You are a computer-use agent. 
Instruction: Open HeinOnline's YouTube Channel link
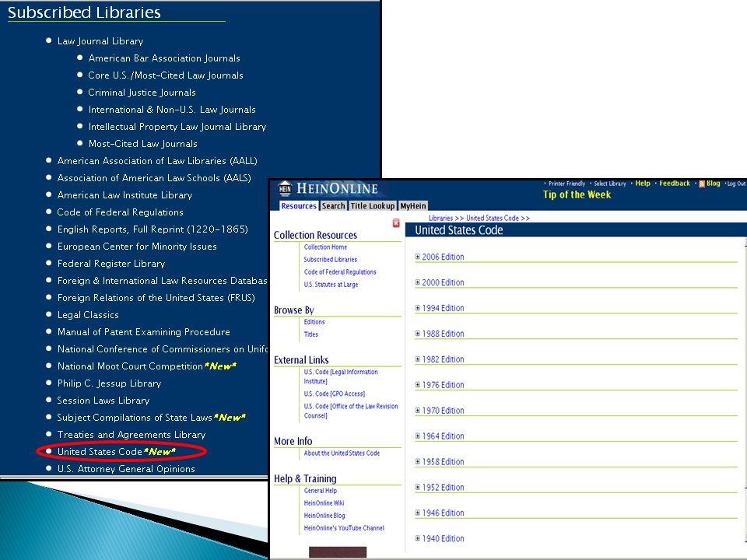tap(344, 527)
